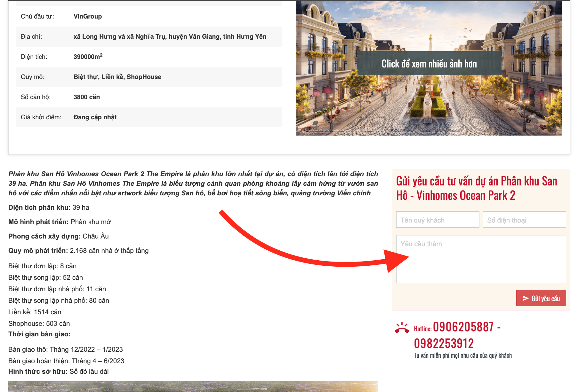Click the 'Thời gian bàn giao:' heading
The height and width of the screenshot is (392, 578).
(x=39, y=334)
